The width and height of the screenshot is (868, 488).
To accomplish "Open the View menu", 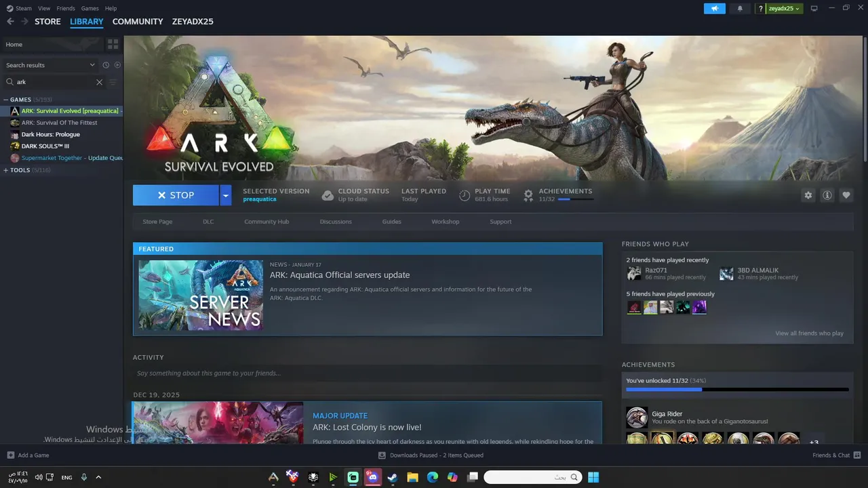I will pyautogui.click(x=44, y=8).
